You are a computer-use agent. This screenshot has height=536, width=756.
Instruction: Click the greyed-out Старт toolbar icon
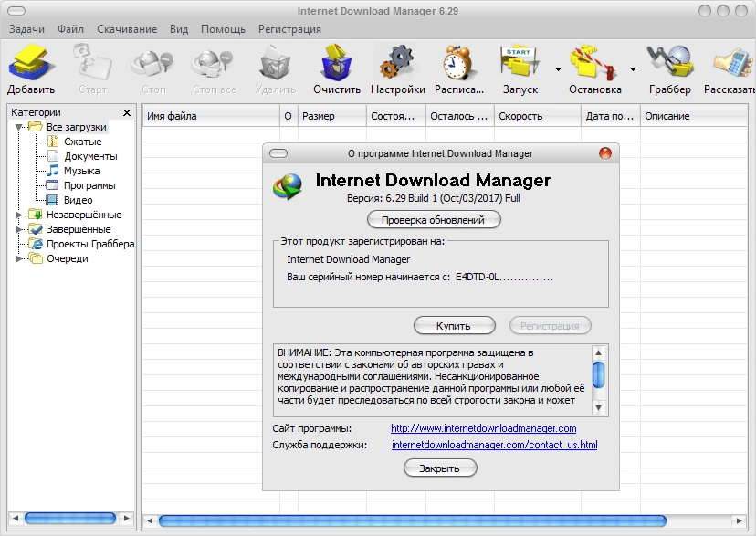pos(91,62)
